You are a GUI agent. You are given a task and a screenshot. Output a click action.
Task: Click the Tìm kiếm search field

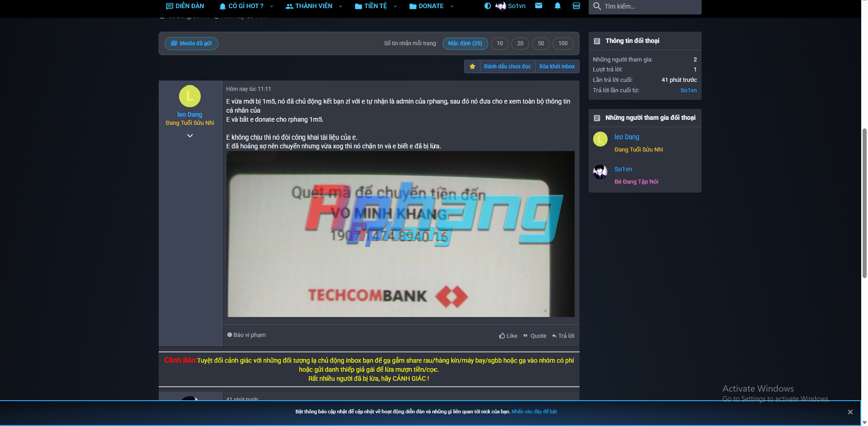click(x=645, y=6)
